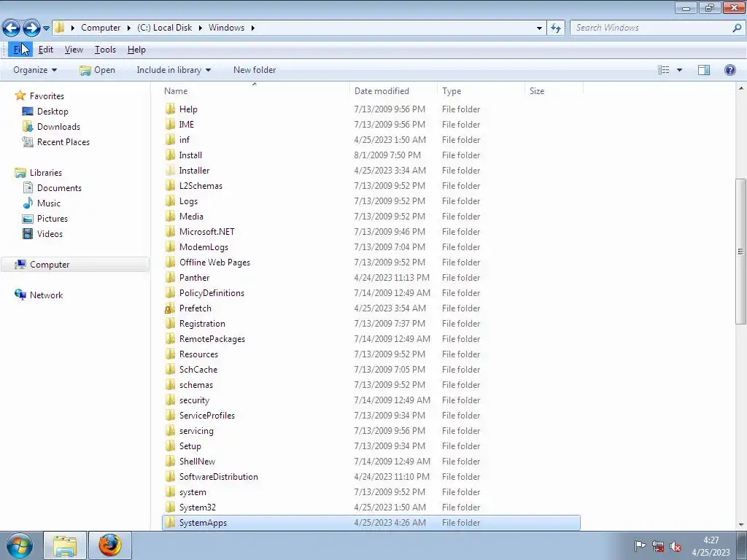Click Computer in address breadcrumb
The width and height of the screenshot is (747, 560).
coord(101,28)
